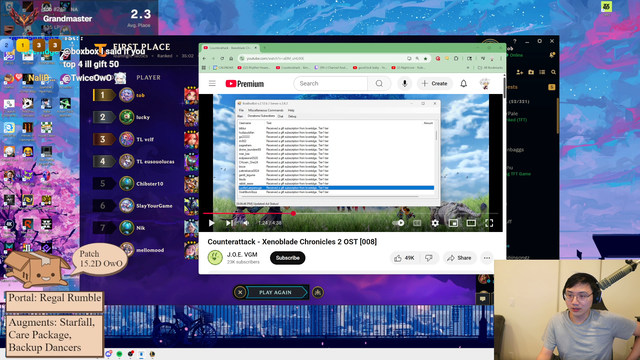This screenshot has width=640, height=360.
Task: Switch player to miniplayer mode
Action: point(453,223)
